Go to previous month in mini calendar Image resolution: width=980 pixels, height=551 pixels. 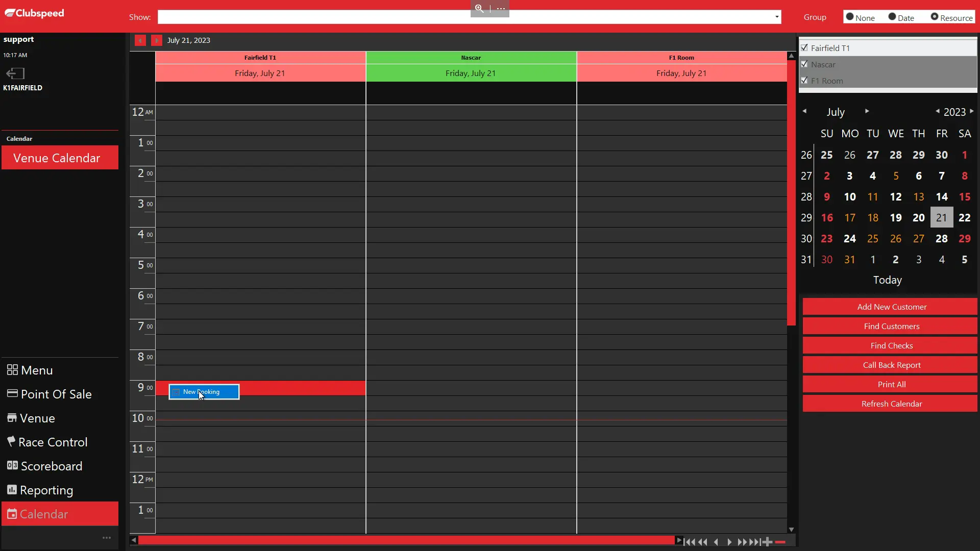click(804, 111)
